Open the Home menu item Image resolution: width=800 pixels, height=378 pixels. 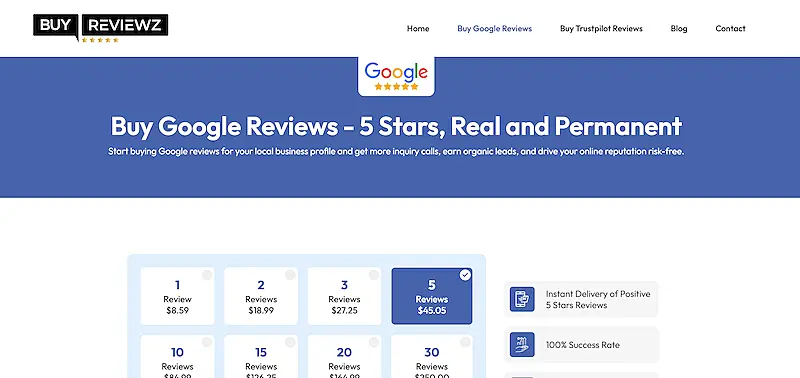(x=418, y=29)
